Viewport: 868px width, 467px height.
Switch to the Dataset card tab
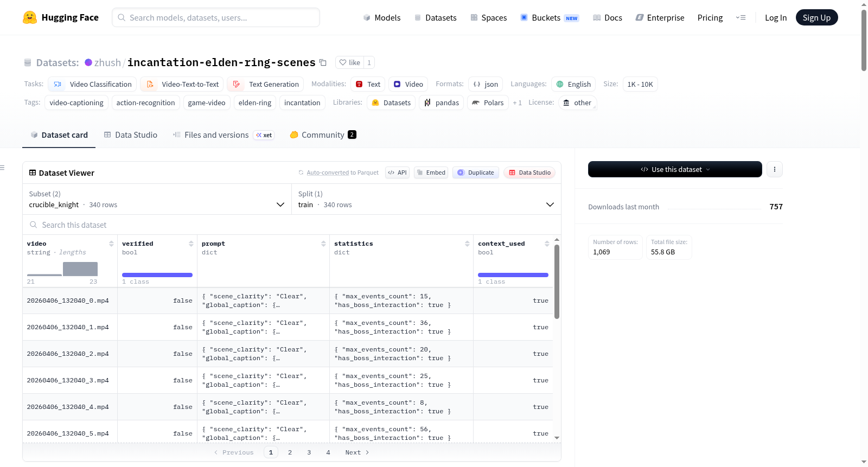click(x=59, y=135)
